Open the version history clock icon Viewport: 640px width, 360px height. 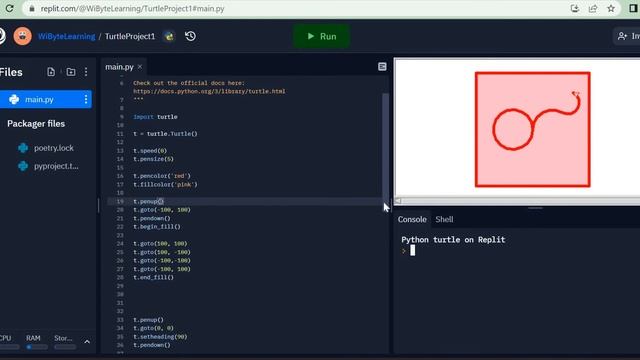pyautogui.click(x=191, y=36)
